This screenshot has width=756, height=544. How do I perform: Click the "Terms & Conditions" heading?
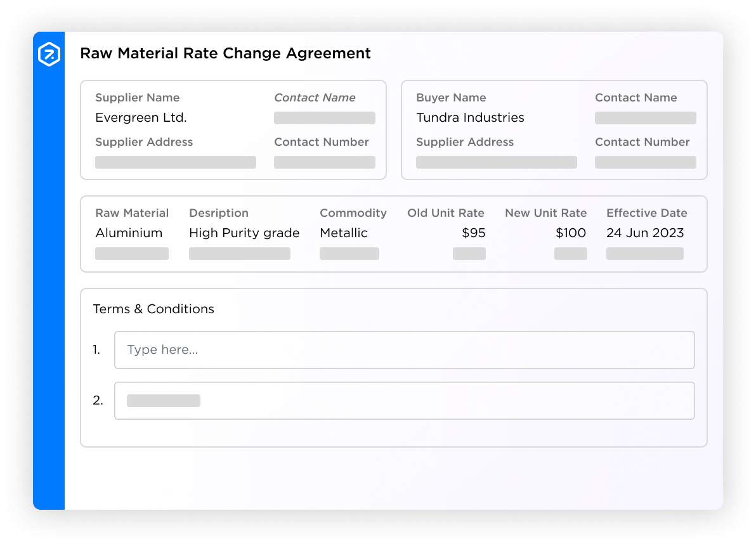point(153,309)
